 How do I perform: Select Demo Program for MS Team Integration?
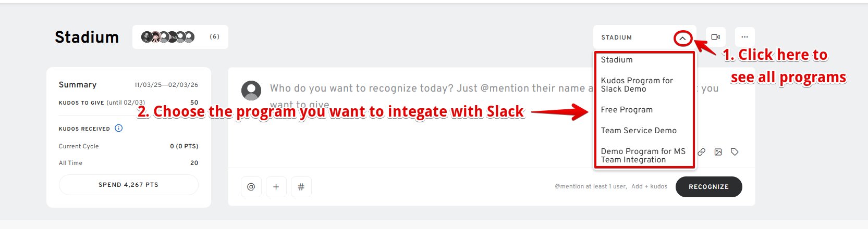coord(643,156)
